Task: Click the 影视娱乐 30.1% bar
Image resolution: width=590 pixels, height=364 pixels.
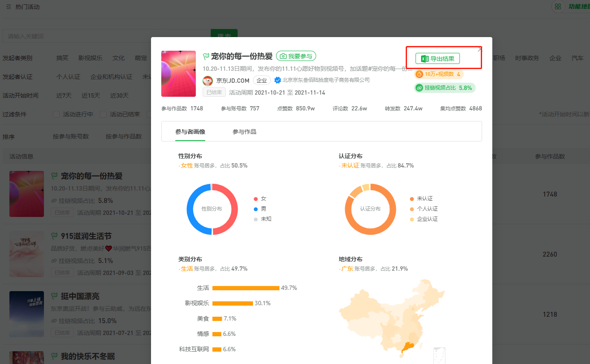Action: coord(233,303)
